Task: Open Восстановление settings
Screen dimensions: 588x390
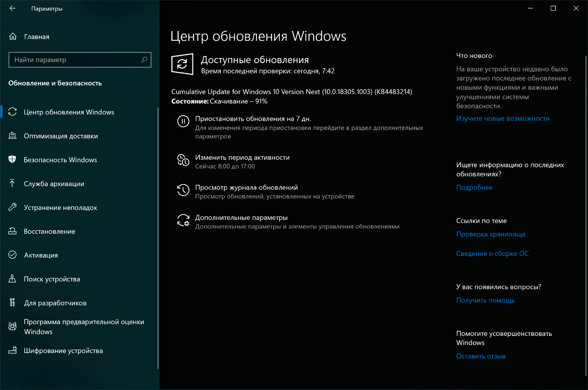Action: point(50,231)
